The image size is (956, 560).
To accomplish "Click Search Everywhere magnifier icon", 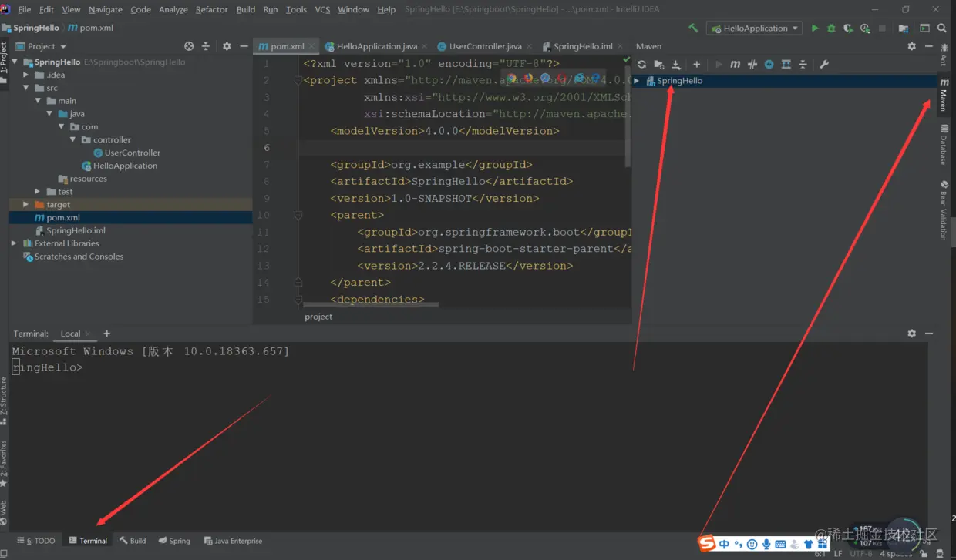I will tap(942, 28).
